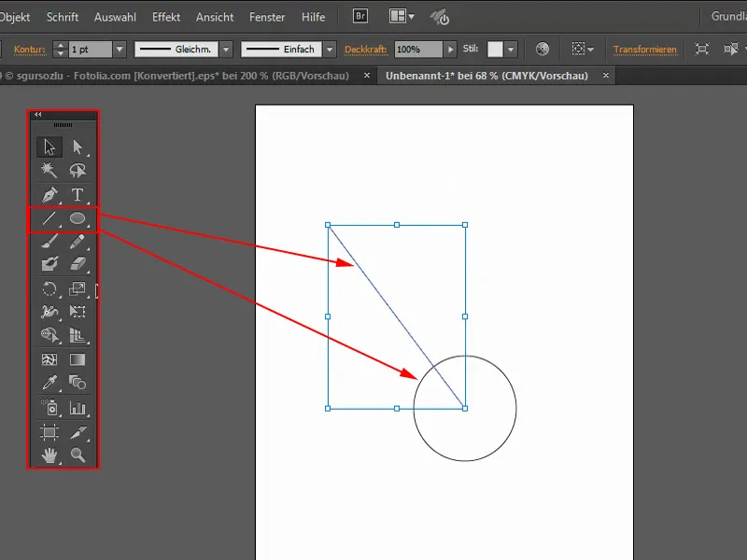Select the Line Segment tool
This screenshot has height=560, width=747.
click(49, 218)
